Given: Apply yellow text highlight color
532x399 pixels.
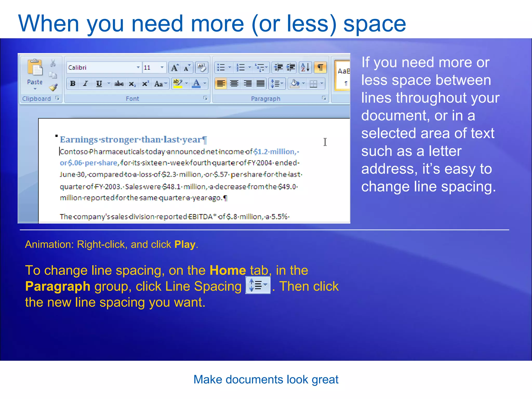Looking at the screenshot, I should click(178, 84).
